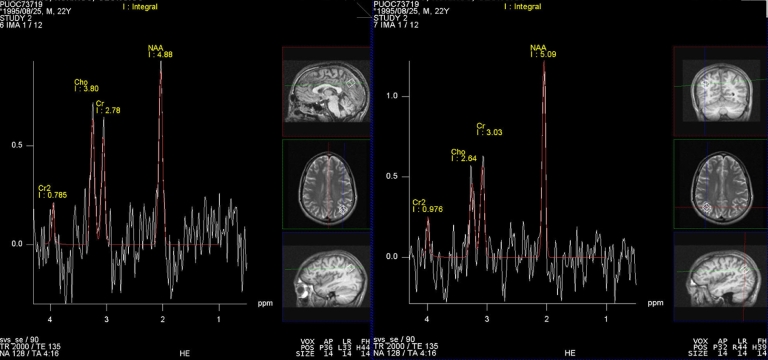Click 'svs_se / 90' sequence name in left panel
Screen dimensions: 768x360
point(19,340)
